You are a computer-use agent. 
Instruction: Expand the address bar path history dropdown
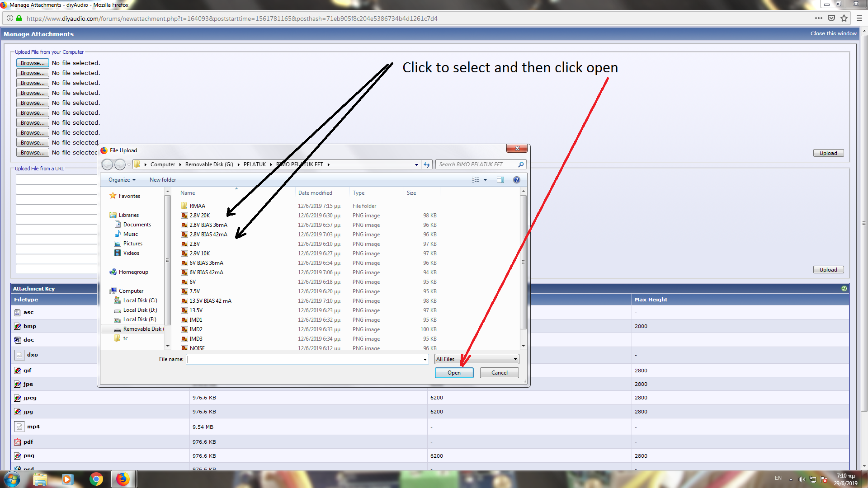tap(416, 164)
